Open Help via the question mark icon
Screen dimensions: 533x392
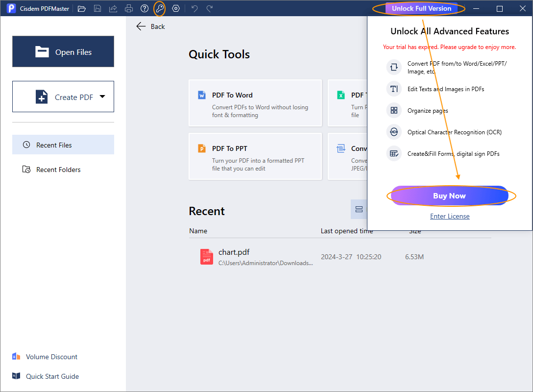tap(145, 8)
